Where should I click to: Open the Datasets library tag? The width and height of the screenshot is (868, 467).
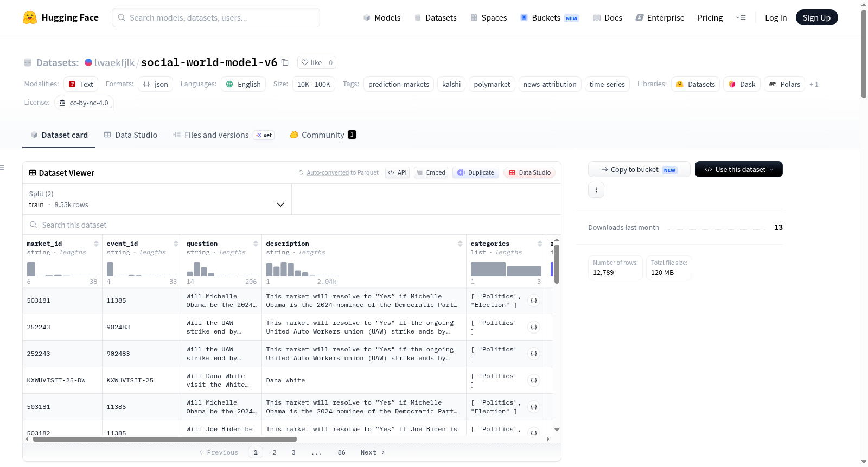695,84
